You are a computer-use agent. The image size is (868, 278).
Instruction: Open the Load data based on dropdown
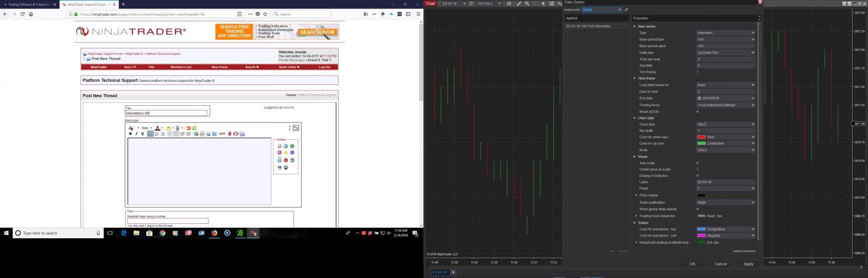point(726,85)
